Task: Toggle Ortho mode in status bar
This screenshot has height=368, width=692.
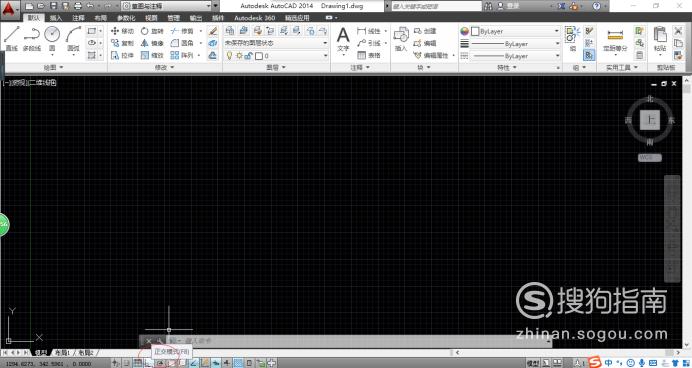Action: pyautogui.click(x=149, y=363)
